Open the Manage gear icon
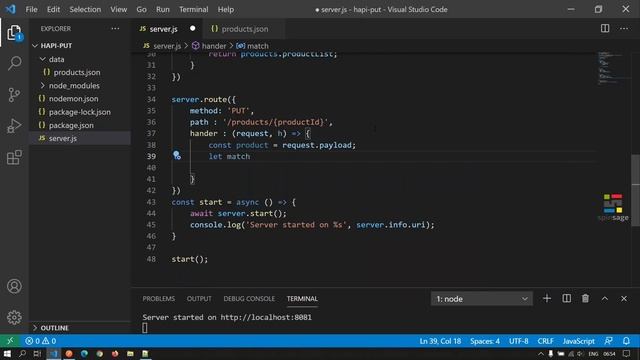This screenshot has height=360, width=640. [14, 317]
